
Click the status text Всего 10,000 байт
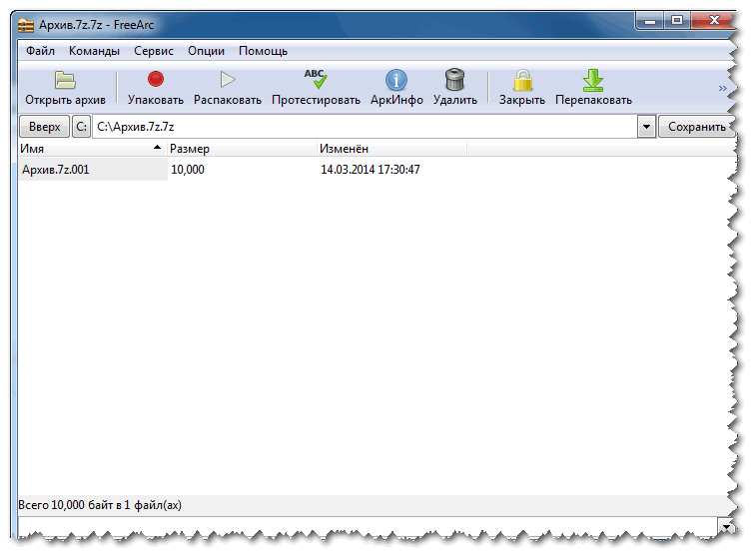coord(65,505)
